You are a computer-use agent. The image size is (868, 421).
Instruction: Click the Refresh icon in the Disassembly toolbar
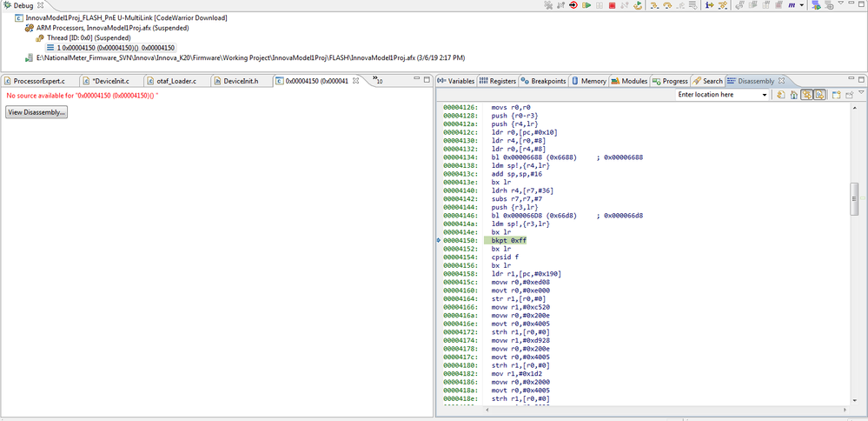click(x=780, y=95)
